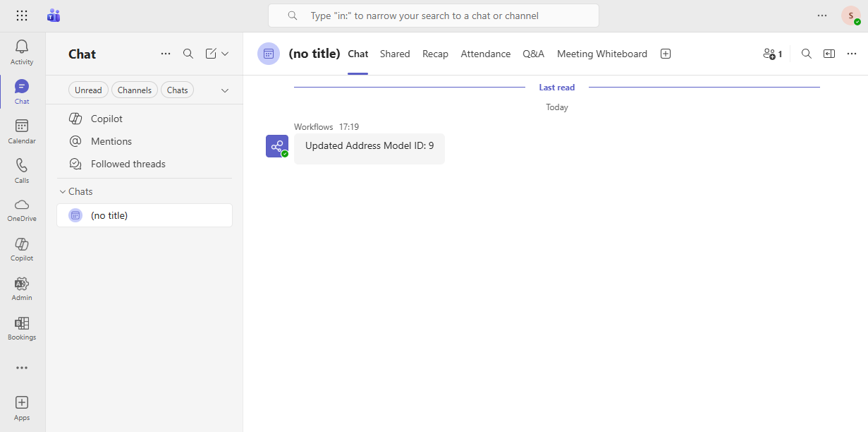Screen dimensions: 868x432
Task: Open the Apps store icon
Action: coord(22,407)
